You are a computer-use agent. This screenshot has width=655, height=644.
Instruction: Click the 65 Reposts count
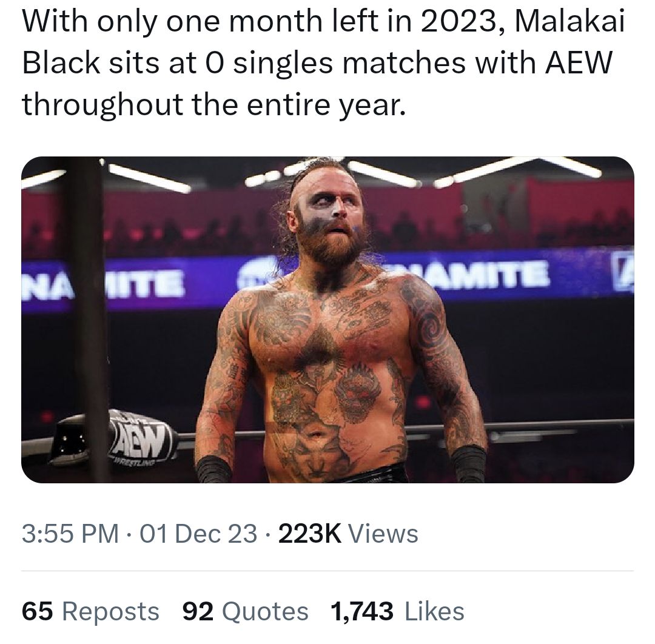(x=90, y=611)
